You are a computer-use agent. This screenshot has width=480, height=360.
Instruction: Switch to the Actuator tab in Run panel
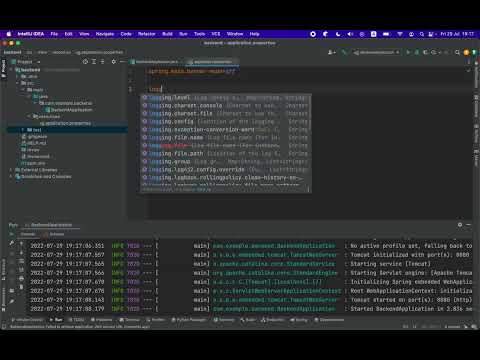[x=55, y=234]
